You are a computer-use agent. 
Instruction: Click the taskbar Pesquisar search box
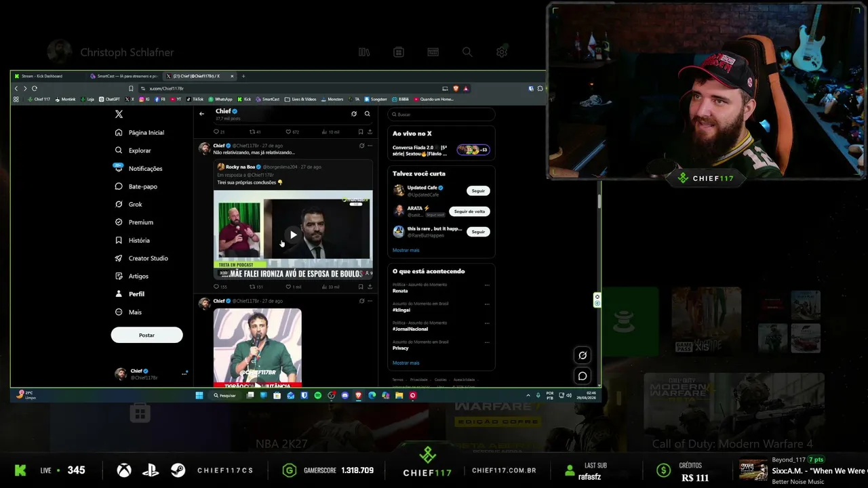[x=226, y=395]
